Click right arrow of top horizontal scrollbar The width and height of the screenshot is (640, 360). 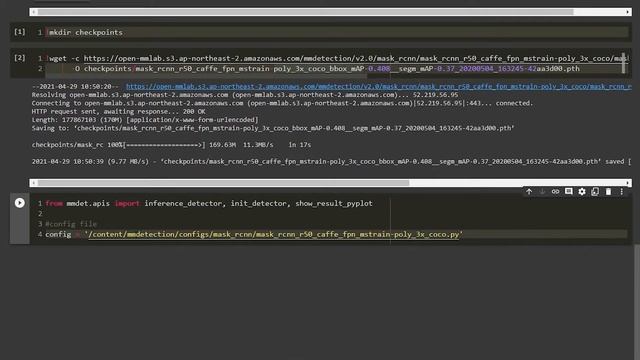[x=628, y=12]
